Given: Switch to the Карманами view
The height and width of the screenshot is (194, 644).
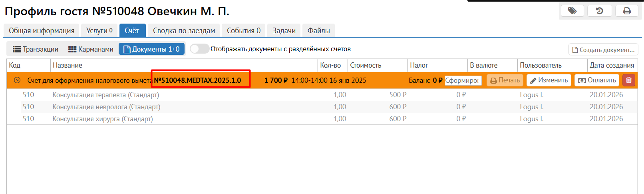Looking at the screenshot, I should tap(91, 49).
